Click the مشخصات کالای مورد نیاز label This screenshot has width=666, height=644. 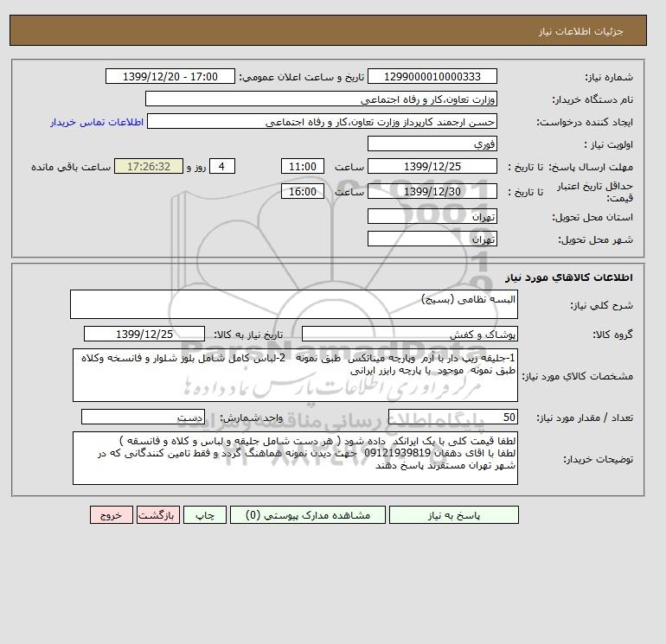pos(577,376)
